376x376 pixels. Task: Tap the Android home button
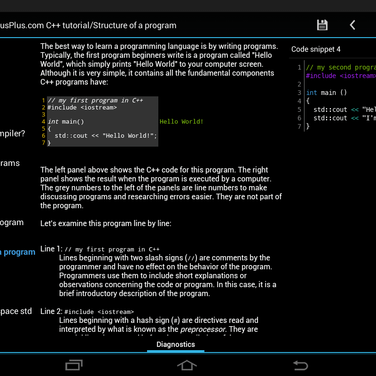187,365
